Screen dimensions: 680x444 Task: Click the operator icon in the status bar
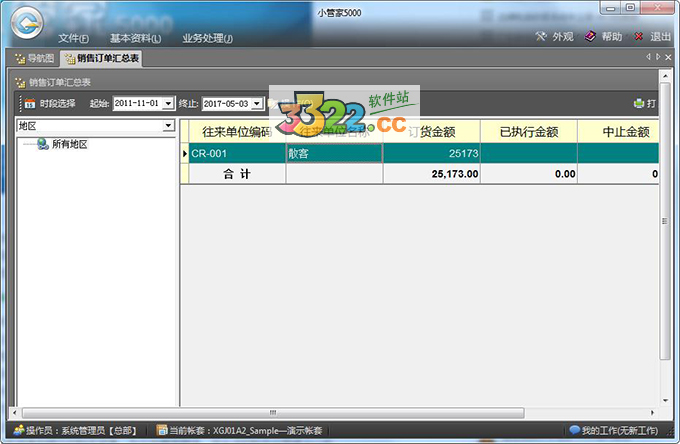pos(18,430)
